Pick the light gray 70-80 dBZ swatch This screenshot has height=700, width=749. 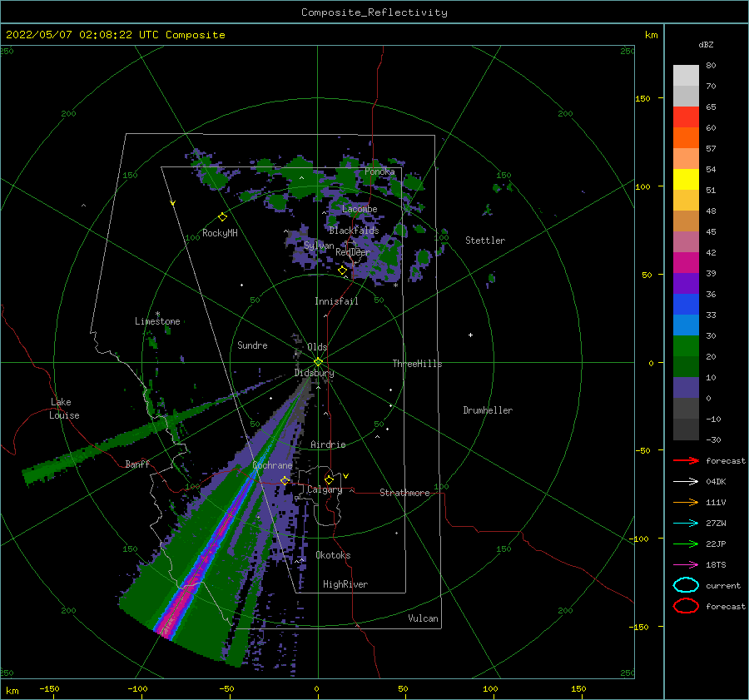tap(686, 76)
